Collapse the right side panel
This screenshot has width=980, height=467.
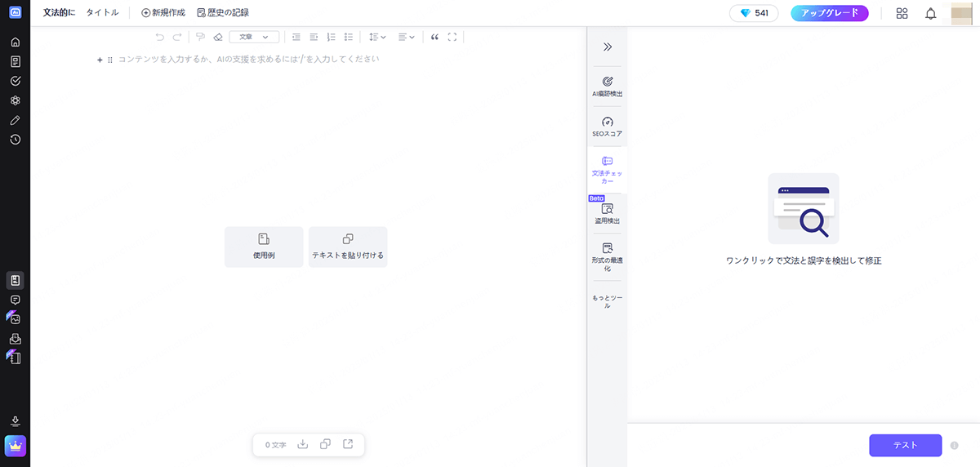pos(608,47)
